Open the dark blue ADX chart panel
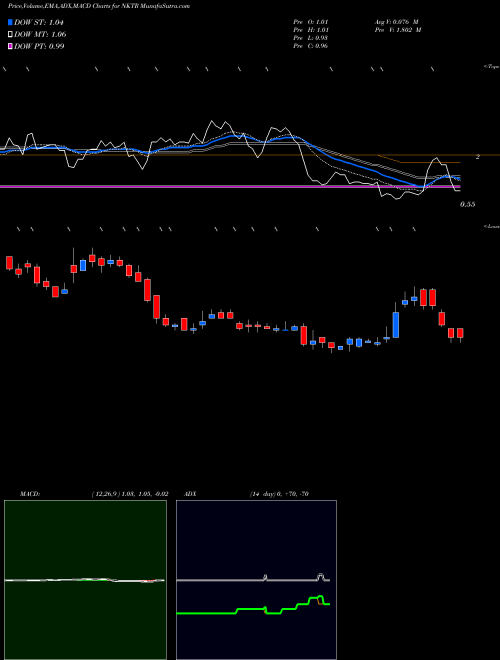 click(x=256, y=580)
